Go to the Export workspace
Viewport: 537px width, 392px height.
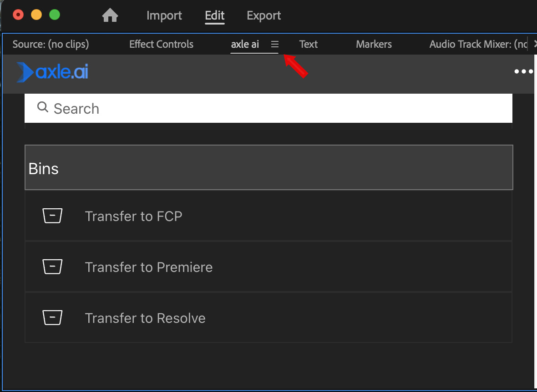click(x=263, y=15)
